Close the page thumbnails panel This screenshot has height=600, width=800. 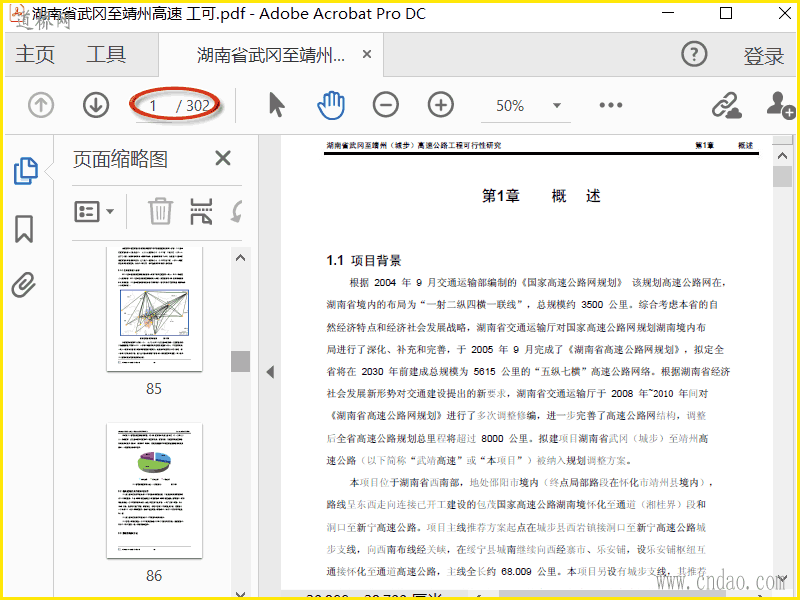tap(223, 158)
